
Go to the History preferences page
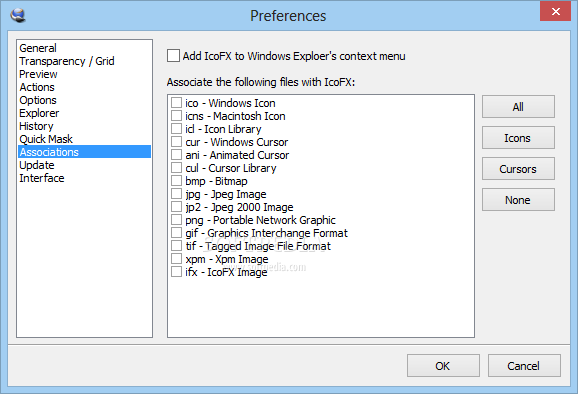click(36, 126)
